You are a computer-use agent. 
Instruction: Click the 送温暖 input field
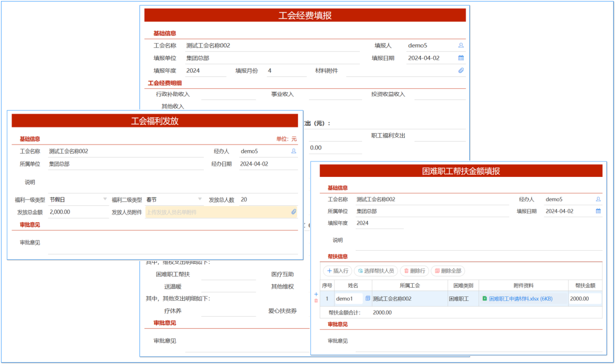[229, 287]
